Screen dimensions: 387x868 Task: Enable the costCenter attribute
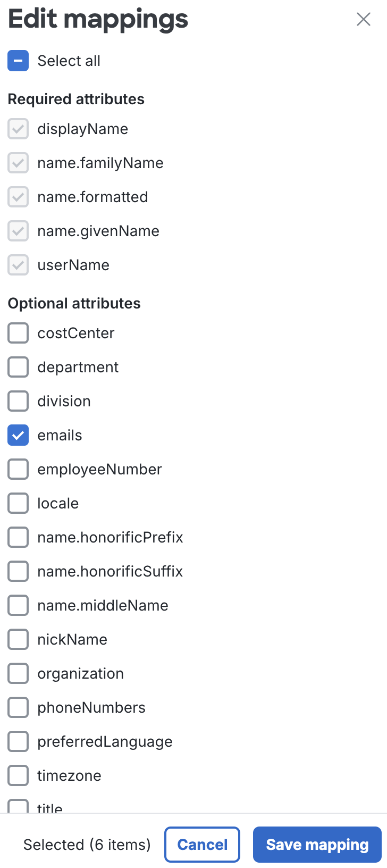tap(18, 333)
